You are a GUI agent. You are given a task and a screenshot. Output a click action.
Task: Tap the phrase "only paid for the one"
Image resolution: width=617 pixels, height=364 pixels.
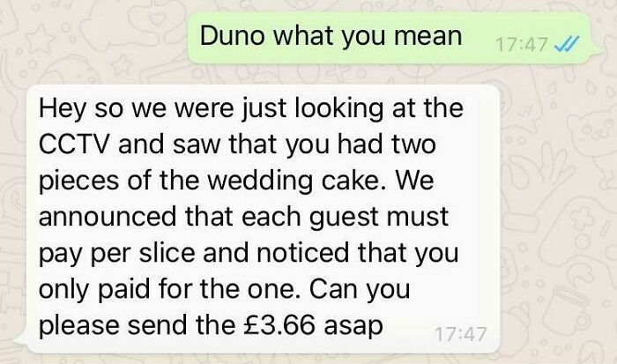[x=167, y=291]
